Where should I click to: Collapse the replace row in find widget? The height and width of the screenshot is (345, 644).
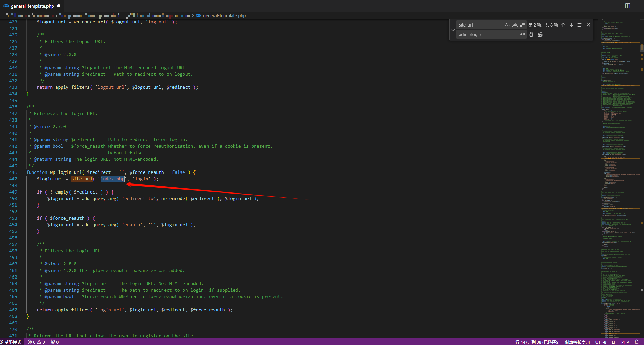tap(453, 30)
